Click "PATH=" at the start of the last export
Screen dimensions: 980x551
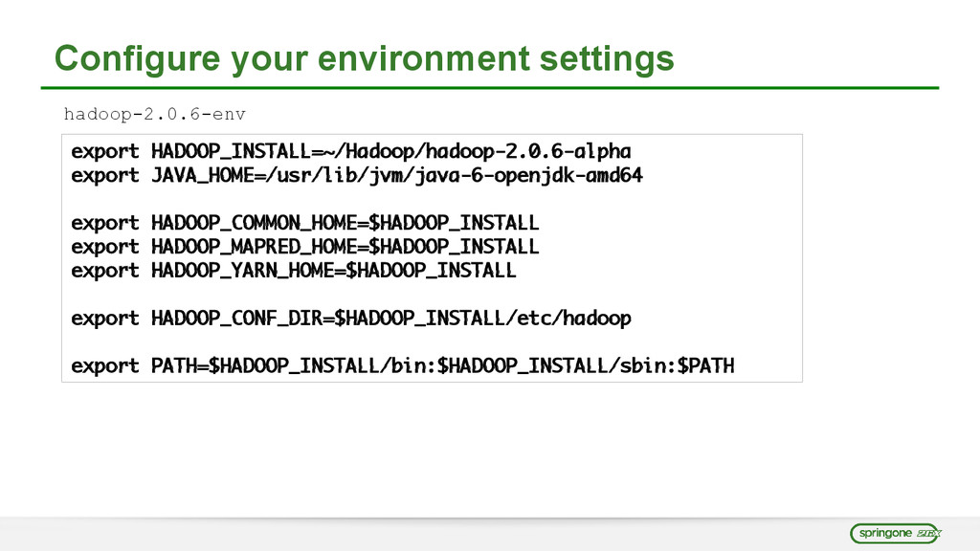coord(180,365)
